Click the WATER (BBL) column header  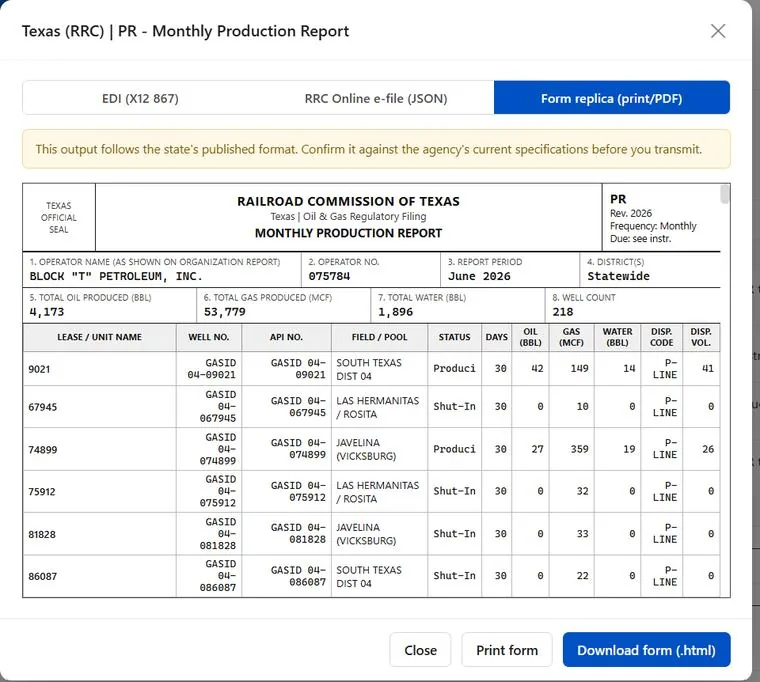(618, 337)
